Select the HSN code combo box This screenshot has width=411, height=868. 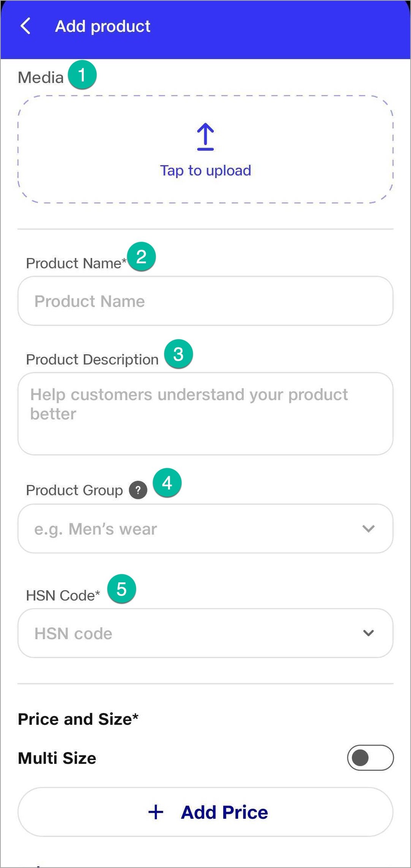coord(206,633)
